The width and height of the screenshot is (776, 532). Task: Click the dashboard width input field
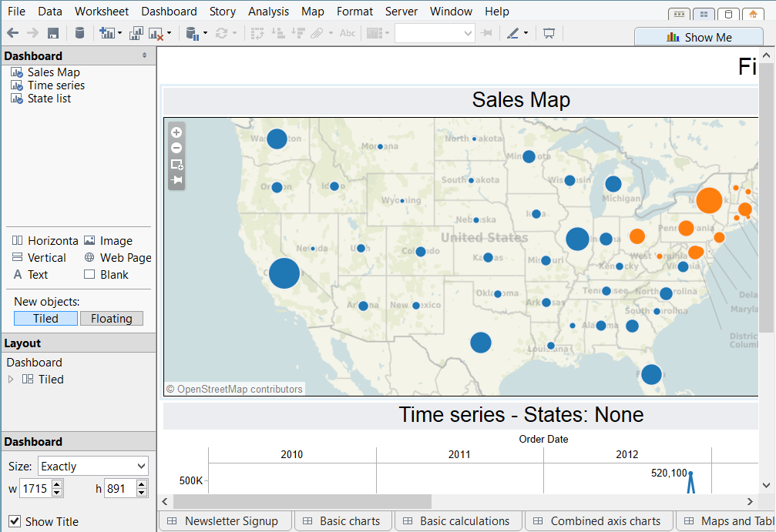pyautogui.click(x=35, y=488)
